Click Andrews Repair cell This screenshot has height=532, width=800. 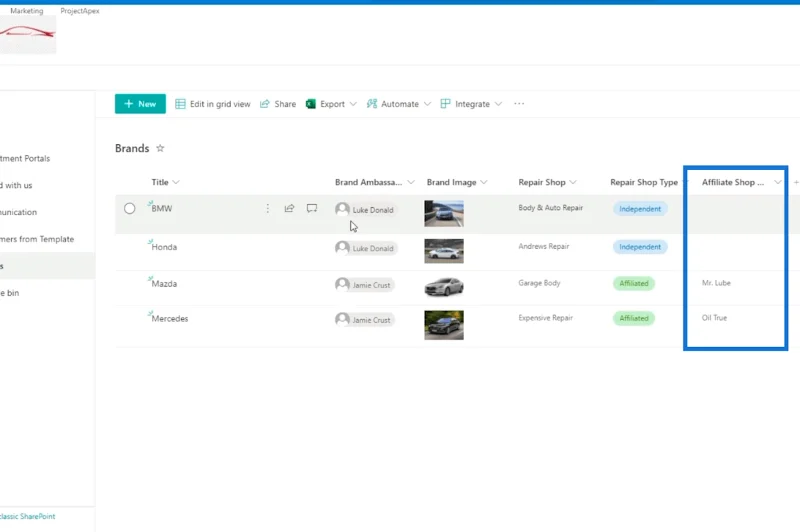coord(543,246)
